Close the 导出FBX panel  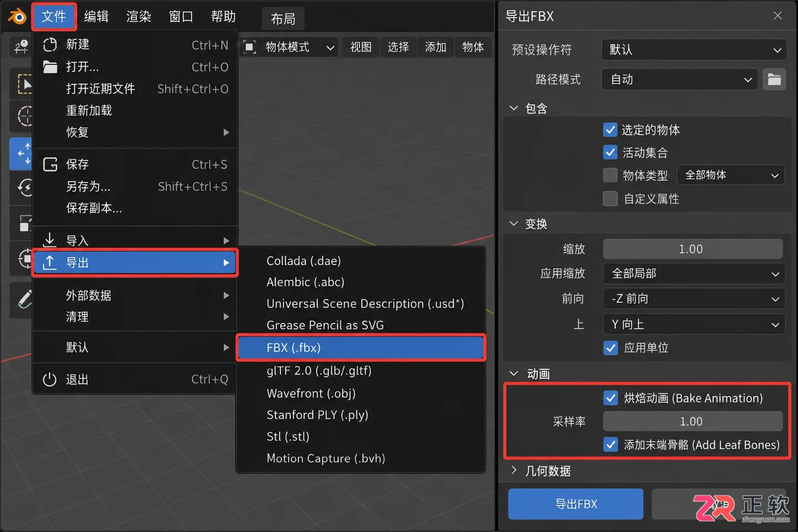[778, 16]
